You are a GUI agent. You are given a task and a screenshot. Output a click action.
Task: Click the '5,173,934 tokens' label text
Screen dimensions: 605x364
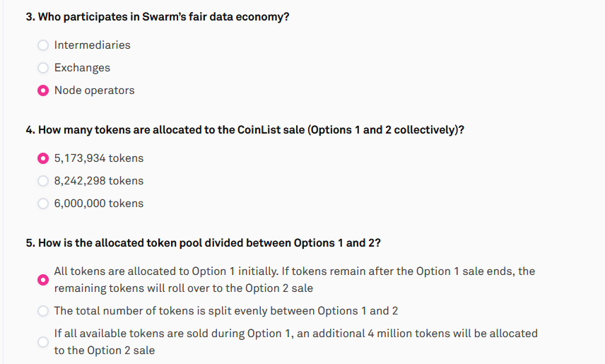pos(99,158)
